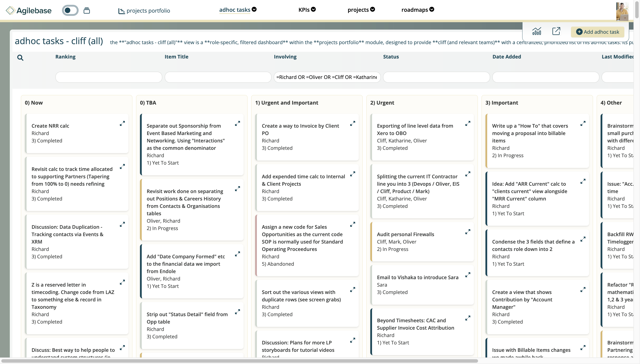Open the chart view icon
The image size is (640, 364).
pos(536,32)
